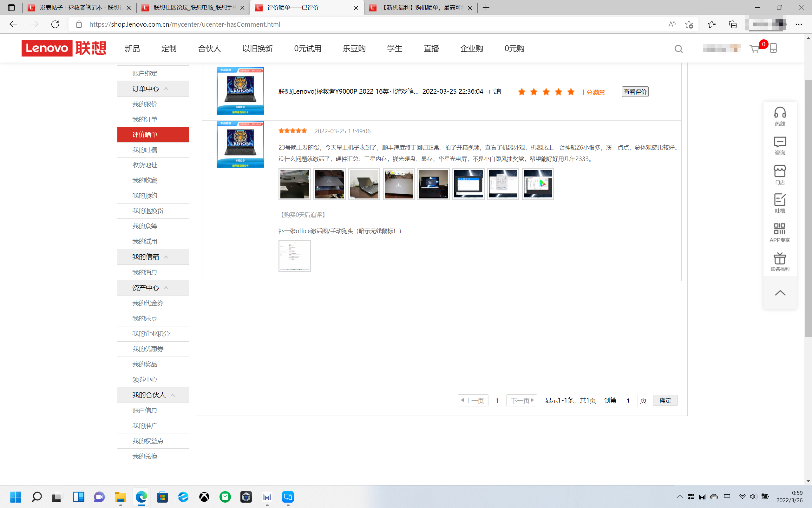Screen dimensions: 812x508
Task: Open the 企业购 navigation item
Action: tap(471, 48)
